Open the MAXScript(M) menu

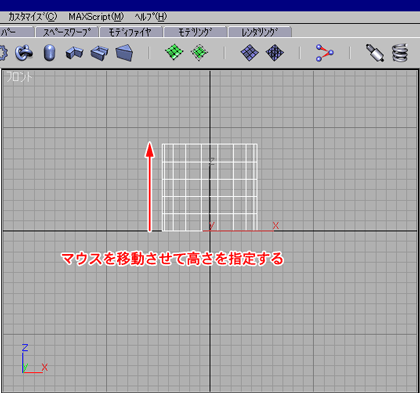96,17
